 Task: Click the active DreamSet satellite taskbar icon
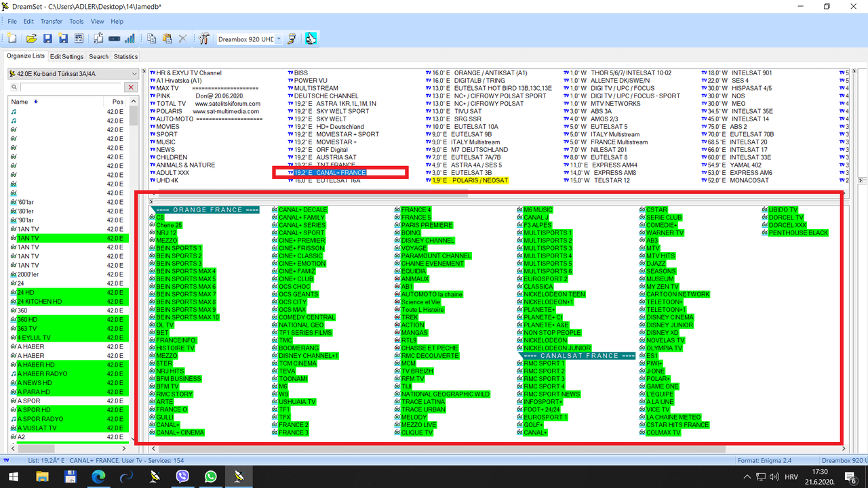click(x=239, y=476)
